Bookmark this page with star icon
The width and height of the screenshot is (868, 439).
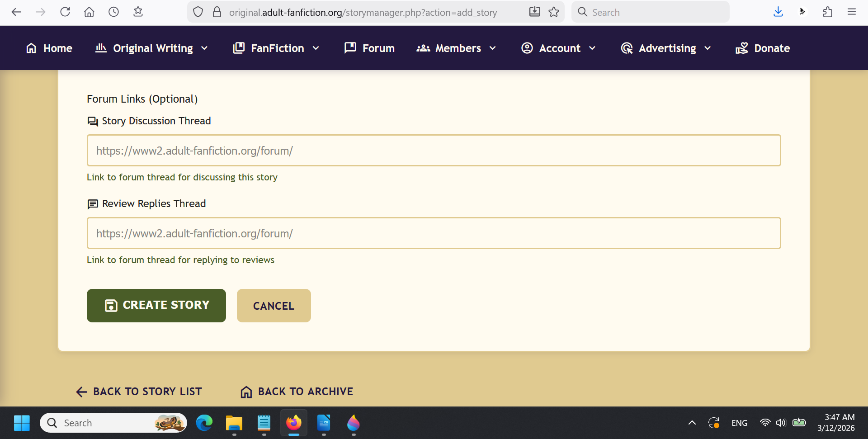[x=554, y=12]
